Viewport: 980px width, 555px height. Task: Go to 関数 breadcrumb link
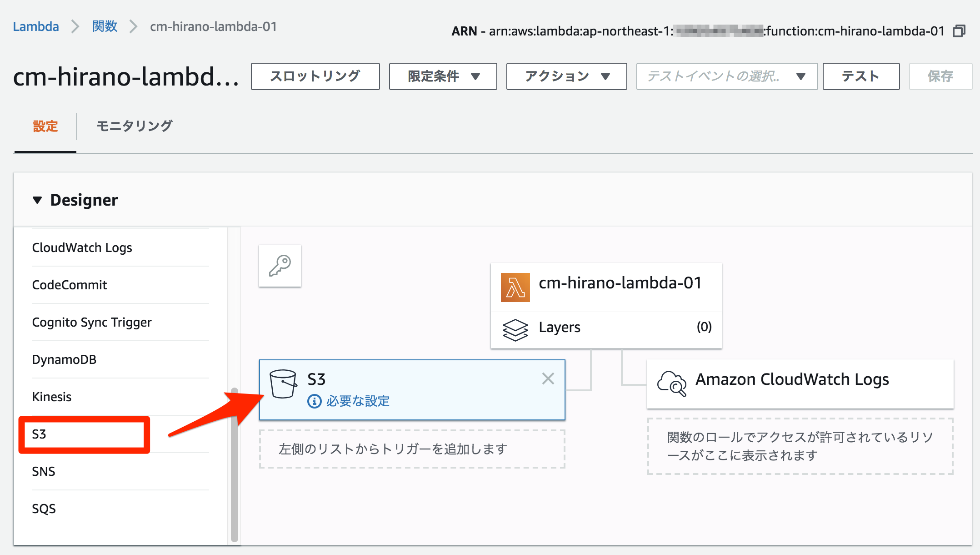click(105, 26)
